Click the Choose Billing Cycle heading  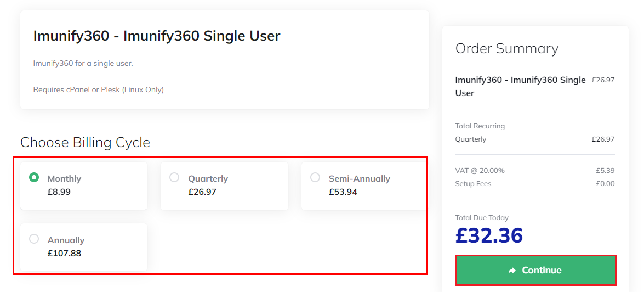(x=85, y=143)
